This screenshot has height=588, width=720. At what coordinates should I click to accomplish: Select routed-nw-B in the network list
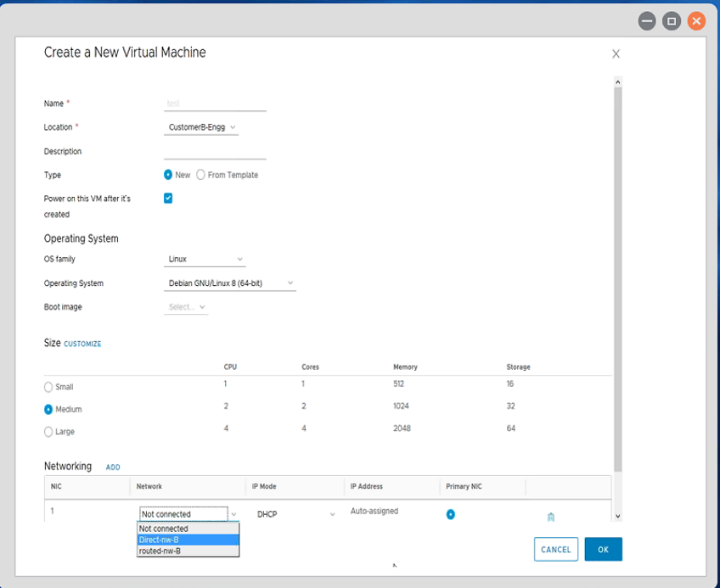point(188,551)
